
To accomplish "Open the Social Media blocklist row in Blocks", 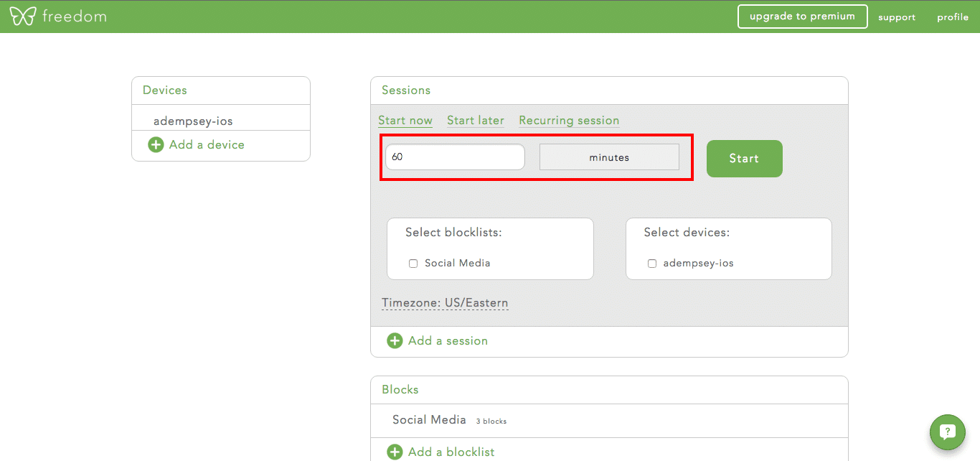I will click(x=609, y=420).
